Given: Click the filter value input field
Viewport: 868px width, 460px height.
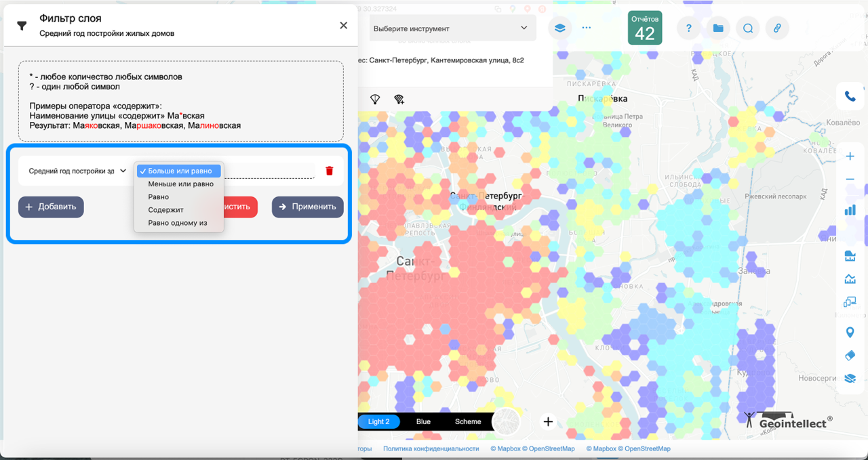Looking at the screenshot, I should 269,171.
